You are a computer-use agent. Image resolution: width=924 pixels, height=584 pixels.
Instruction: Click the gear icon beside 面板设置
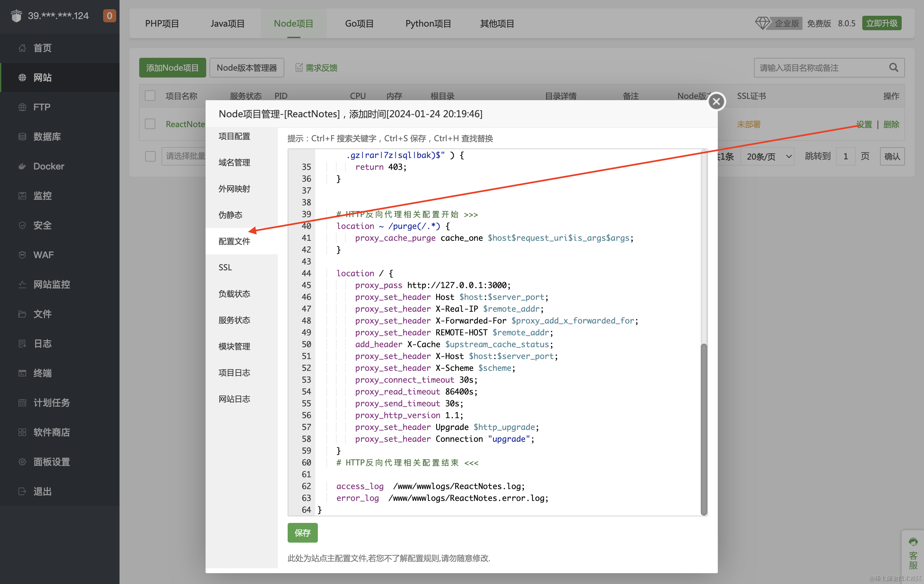tap(22, 462)
